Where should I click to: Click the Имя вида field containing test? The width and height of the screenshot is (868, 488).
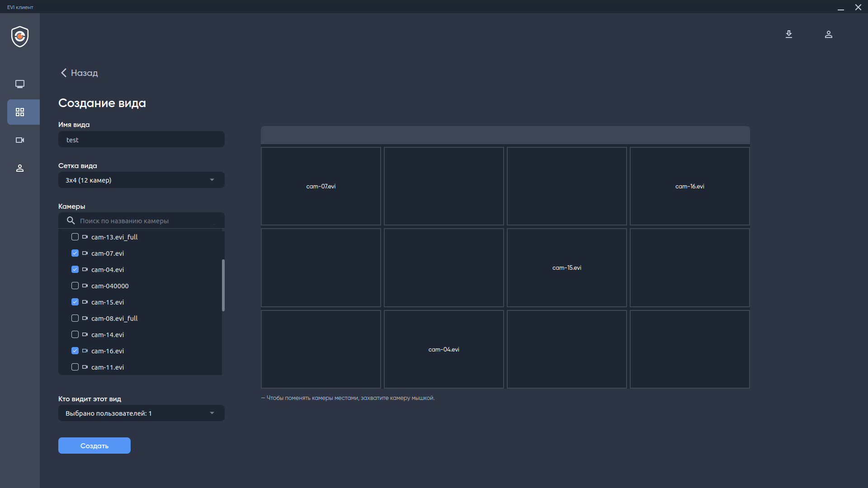(x=141, y=140)
